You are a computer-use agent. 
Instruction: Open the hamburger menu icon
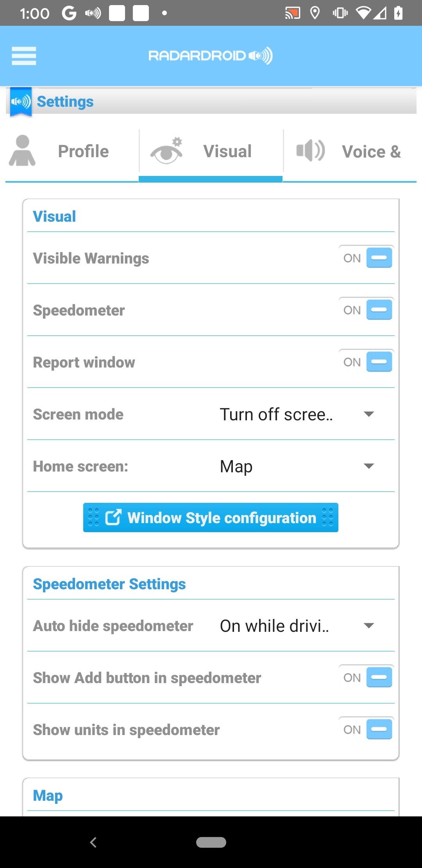point(24,56)
